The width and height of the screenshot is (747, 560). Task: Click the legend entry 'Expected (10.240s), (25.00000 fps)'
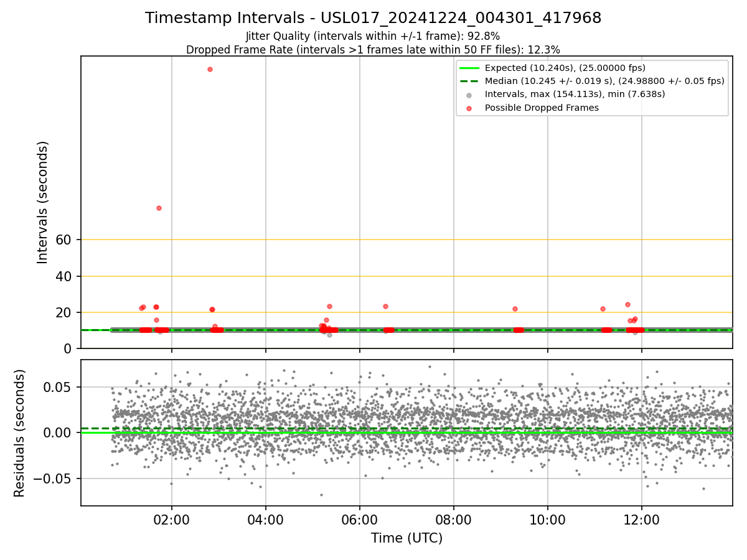pos(565,68)
